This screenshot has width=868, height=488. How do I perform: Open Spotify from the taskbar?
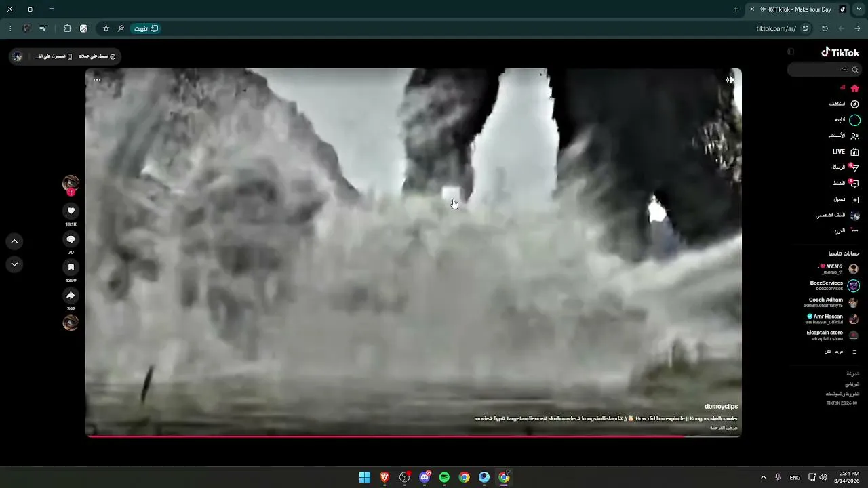pyautogui.click(x=444, y=477)
